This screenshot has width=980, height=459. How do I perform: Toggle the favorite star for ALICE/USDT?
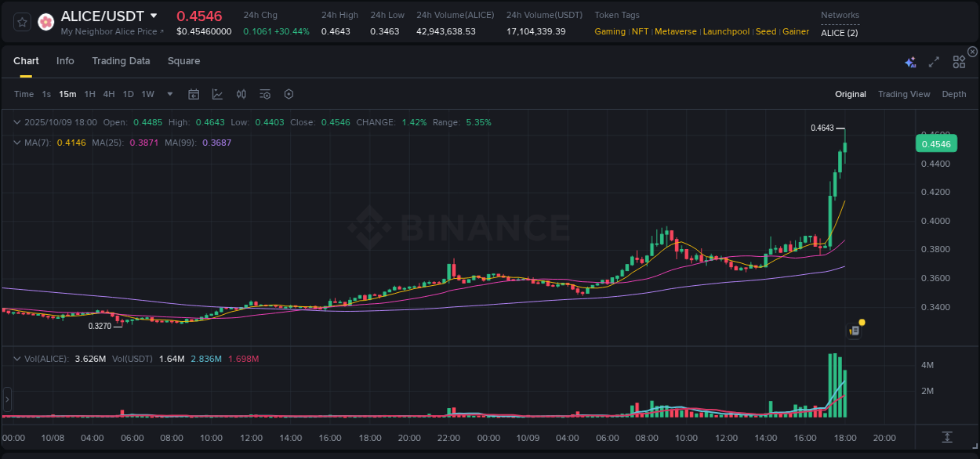pyautogui.click(x=21, y=21)
